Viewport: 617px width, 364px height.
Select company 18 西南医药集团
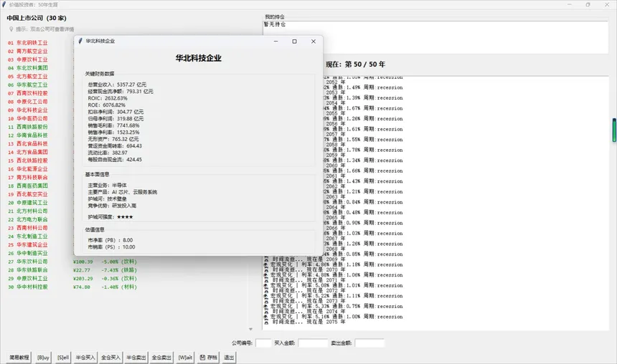tap(28, 186)
